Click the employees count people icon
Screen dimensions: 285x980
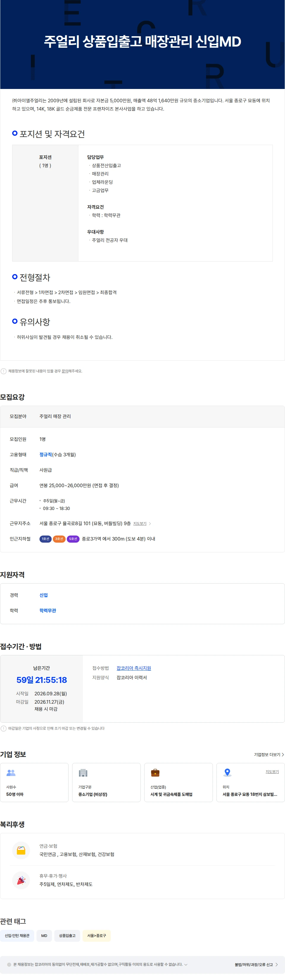[x=11, y=773]
